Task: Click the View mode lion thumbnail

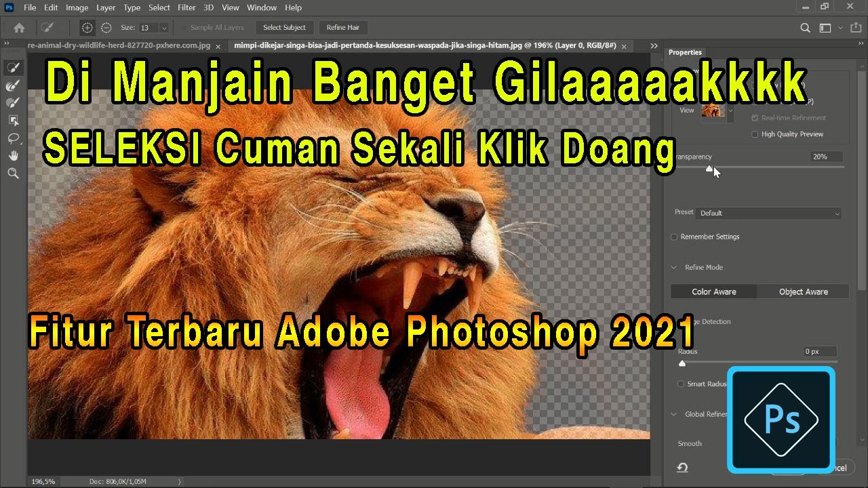Action: pos(713,110)
